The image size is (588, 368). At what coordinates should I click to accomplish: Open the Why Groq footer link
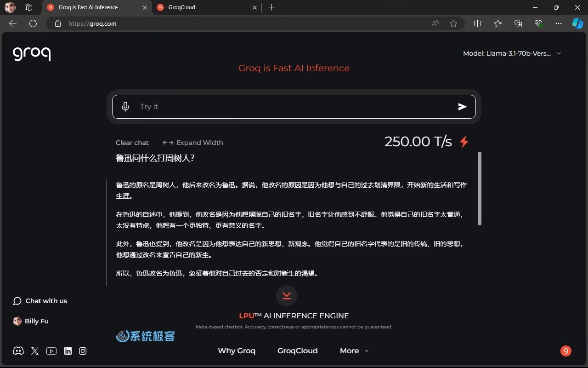point(237,351)
